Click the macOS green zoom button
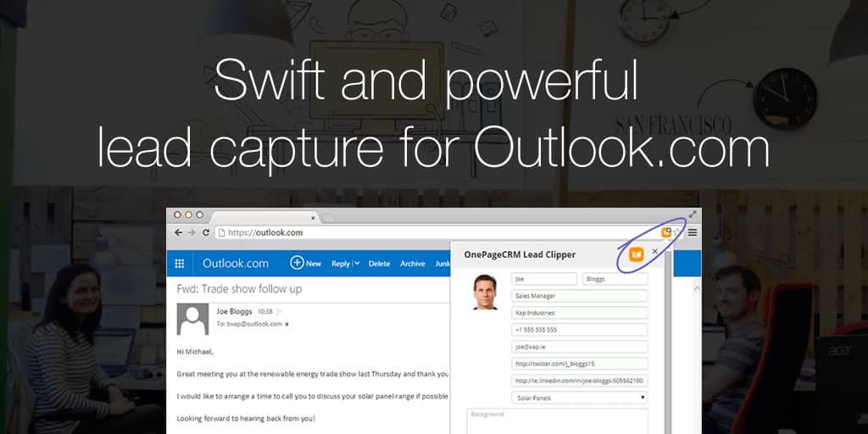 pyautogui.click(x=199, y=214)
